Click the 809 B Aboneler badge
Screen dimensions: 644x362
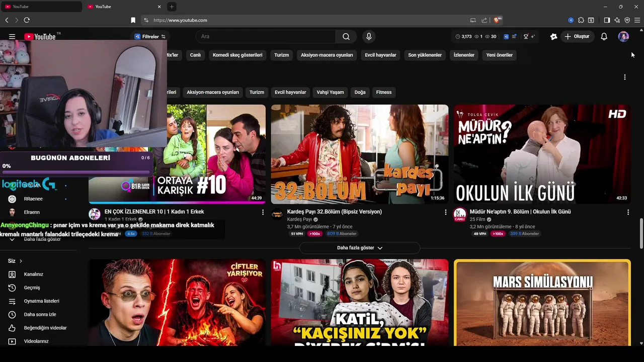tap(342, 234)
